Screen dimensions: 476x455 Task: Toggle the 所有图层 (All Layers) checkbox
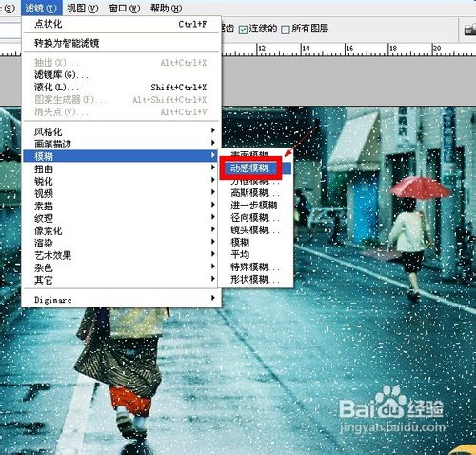tap(286, 30)
